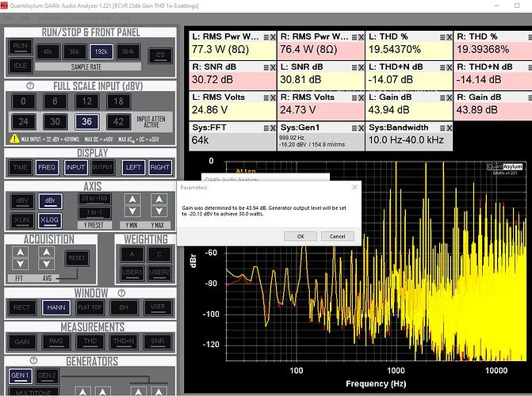
Task: Open menu icon on L: THD+N dB tile
Action: pyautogui.click(x=442, y=68)
